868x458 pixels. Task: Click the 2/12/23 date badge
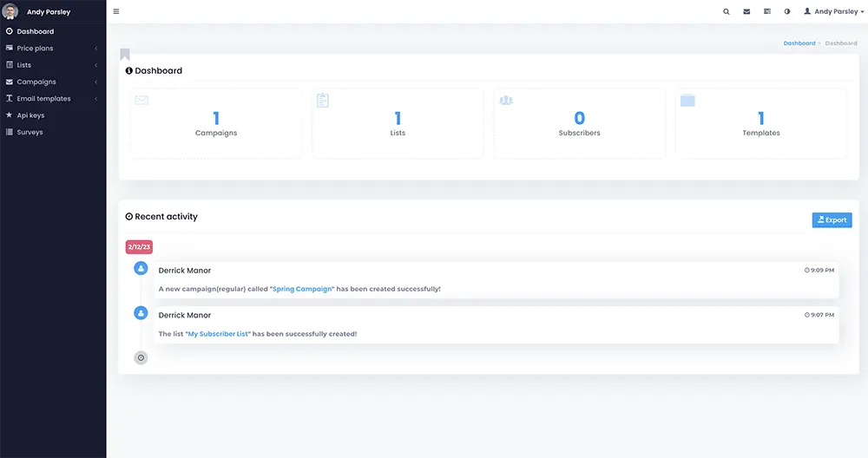tap(139, 246)
